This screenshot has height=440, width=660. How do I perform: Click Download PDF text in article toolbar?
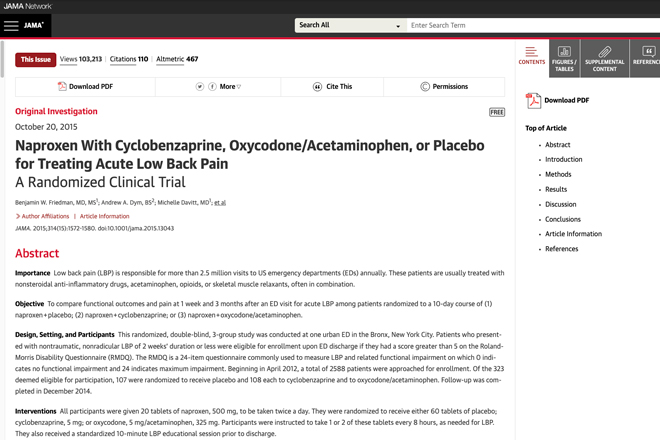[x=91, y=86]
